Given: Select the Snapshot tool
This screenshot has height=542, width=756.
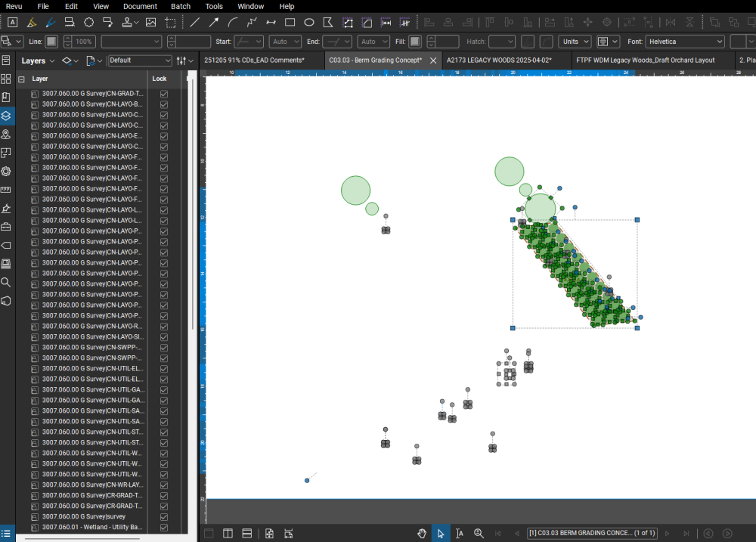Looking at the screenshot, I should (x=170, y=22).
